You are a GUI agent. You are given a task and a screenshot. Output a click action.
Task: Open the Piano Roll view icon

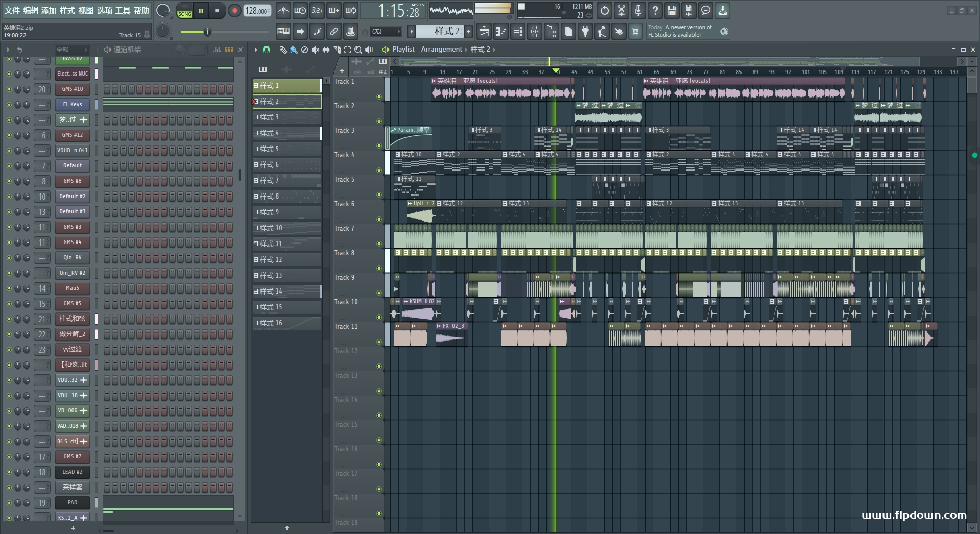501,32
